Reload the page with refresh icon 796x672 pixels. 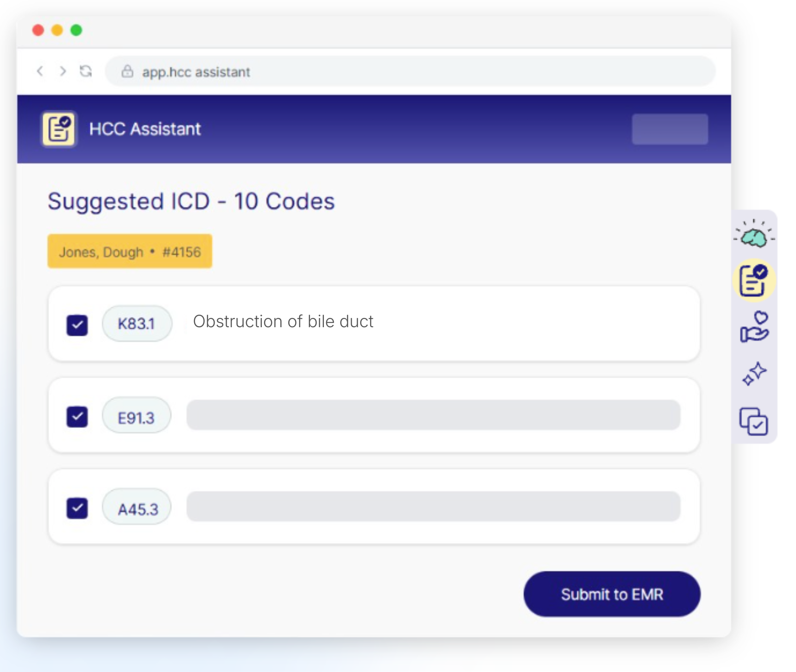(86, 71)
